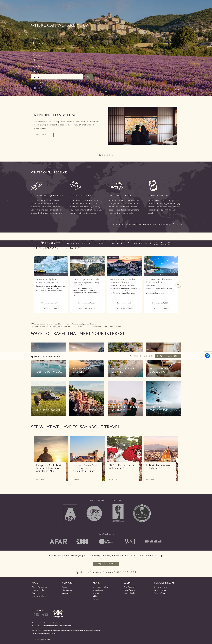
Task: Click the GO button next to destination field
Action: [89, 77]
